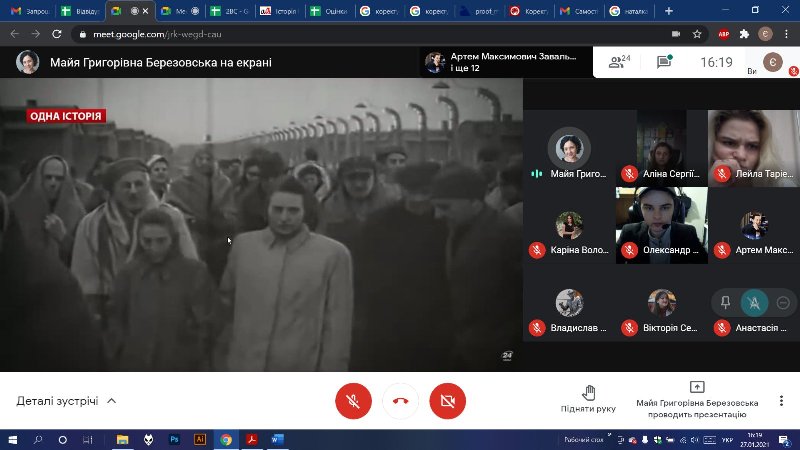Select Олександр's video thumbnail

[661, 225]
